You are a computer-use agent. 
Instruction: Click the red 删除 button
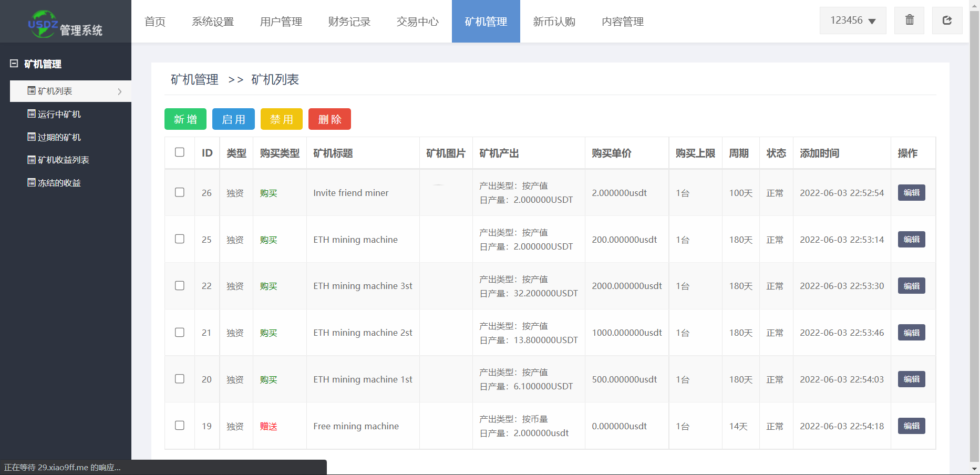point(329,119)
